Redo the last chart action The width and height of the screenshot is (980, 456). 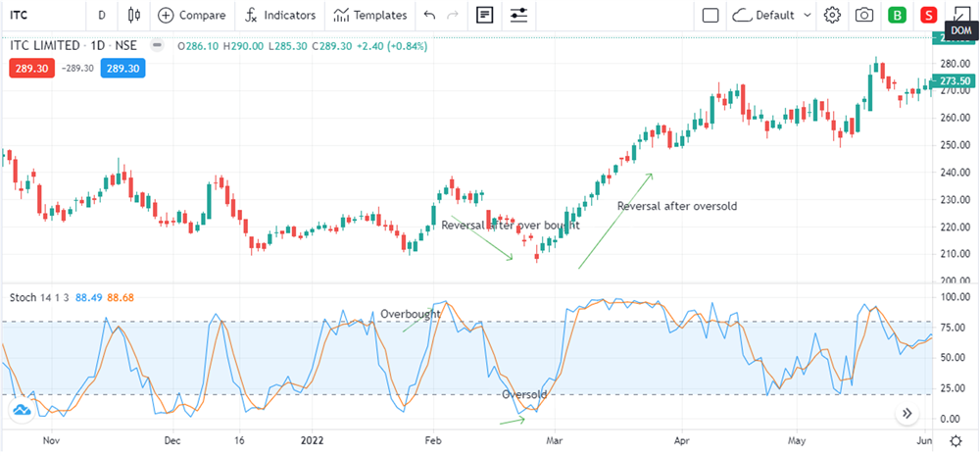point(453,15)
